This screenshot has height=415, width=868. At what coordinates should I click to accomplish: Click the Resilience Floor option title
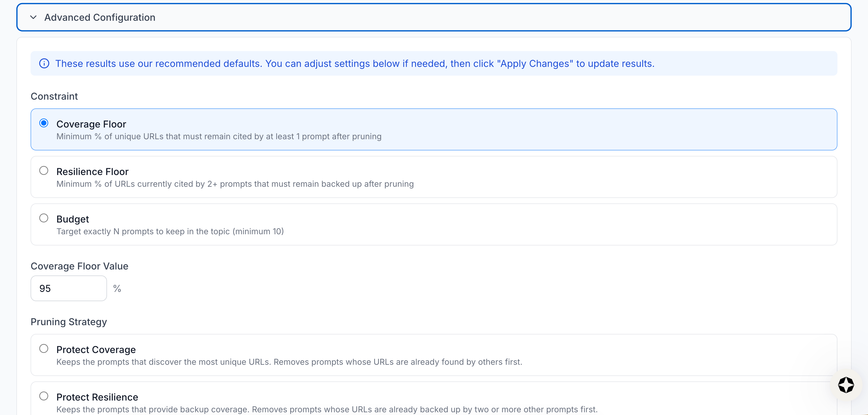92,171
